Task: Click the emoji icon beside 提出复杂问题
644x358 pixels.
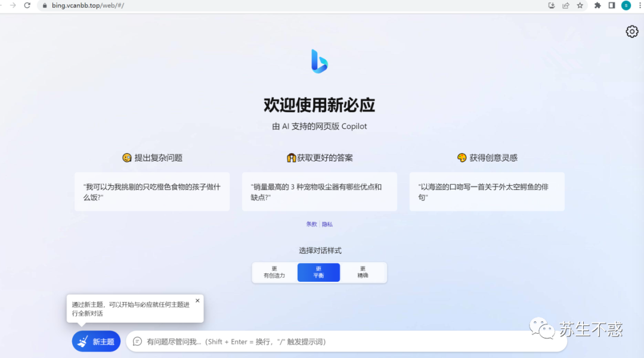Action: (127, 157)
